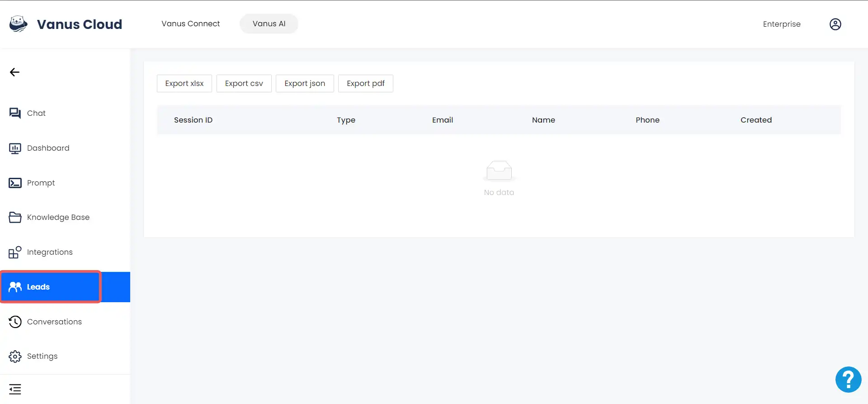The image size is (868, 404).
Task: Switch to the Vanus Connect tab
Action: [x=190, y=24]
